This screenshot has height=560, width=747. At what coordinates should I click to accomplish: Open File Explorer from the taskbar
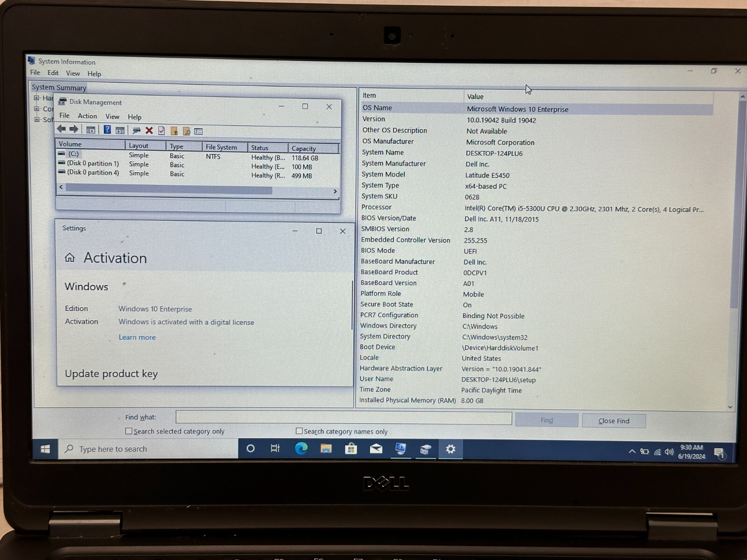(326, 448)
